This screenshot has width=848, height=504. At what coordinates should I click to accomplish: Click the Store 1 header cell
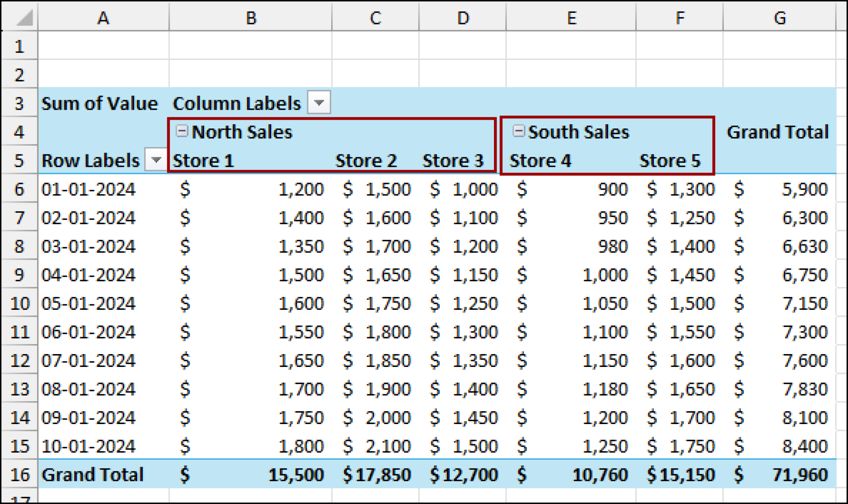[x=203, y=161]
